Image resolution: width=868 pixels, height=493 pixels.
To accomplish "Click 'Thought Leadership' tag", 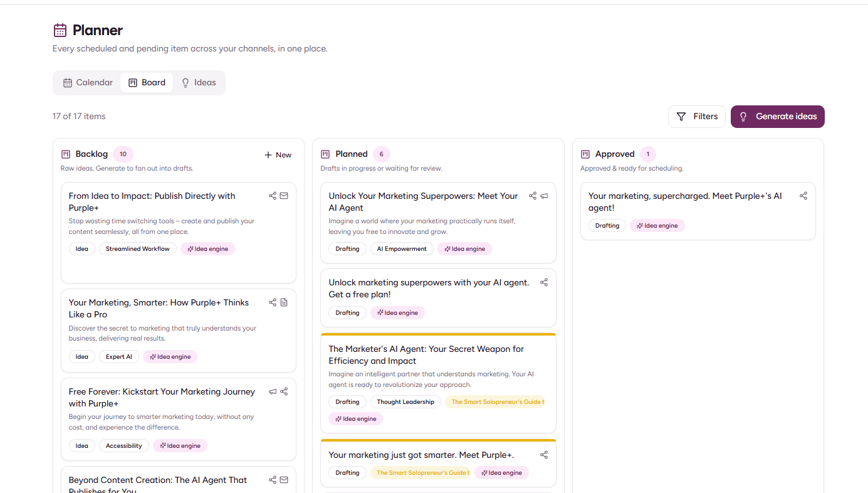I will click(405, 402).
